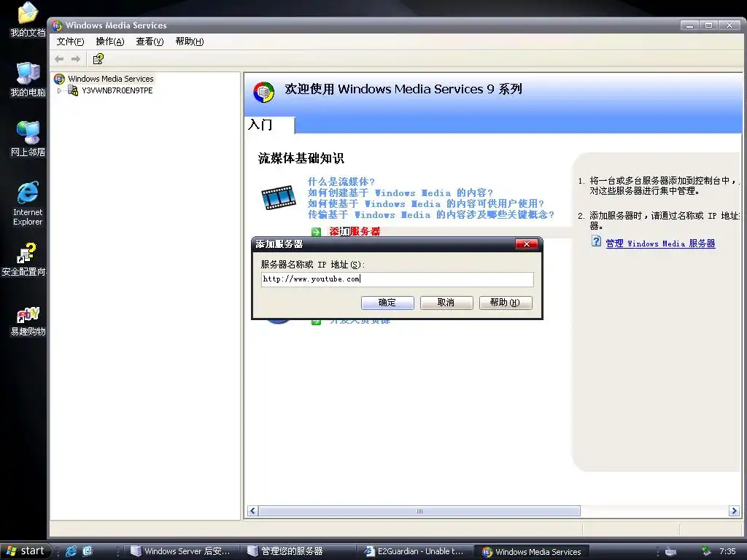Image resolution: width=747 pixels, height=560 pixels.
Task: Click the server name or IP input field
Action: pyautogui.click(x=398, y=279)
